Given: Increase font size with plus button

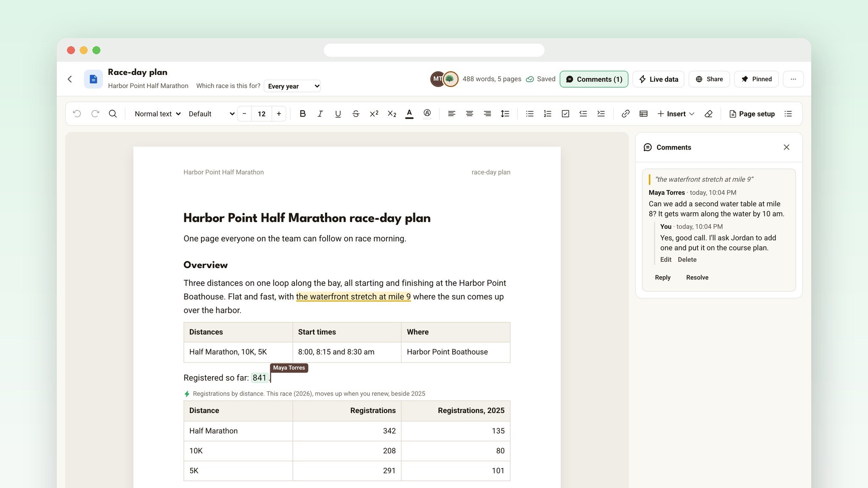Looking at the screenshot, I should (279, 114).
